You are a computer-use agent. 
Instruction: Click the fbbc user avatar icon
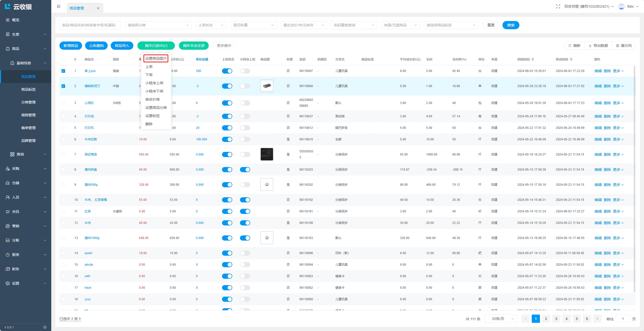click(x=621, y=7)
